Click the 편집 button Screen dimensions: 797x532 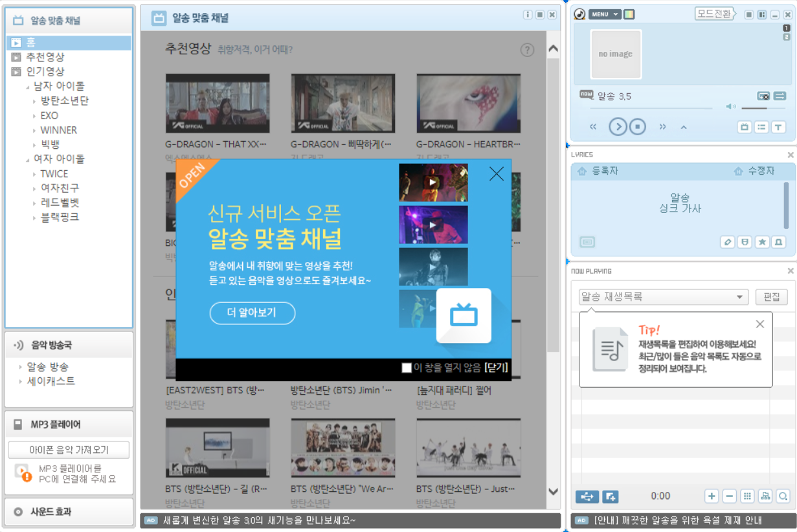point(772,297)
